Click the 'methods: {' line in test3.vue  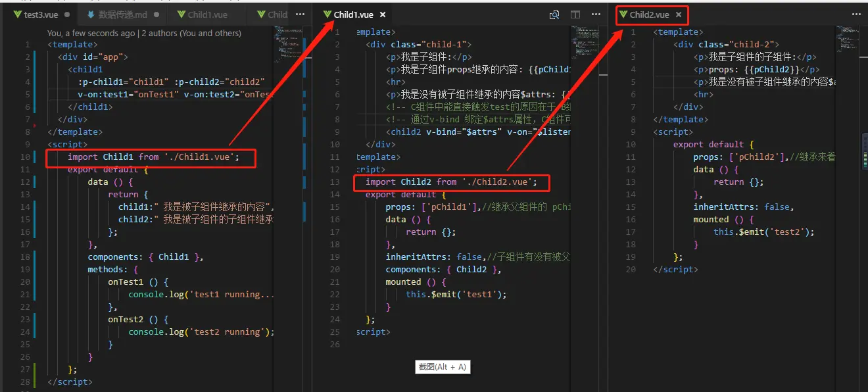click(113, 270)
